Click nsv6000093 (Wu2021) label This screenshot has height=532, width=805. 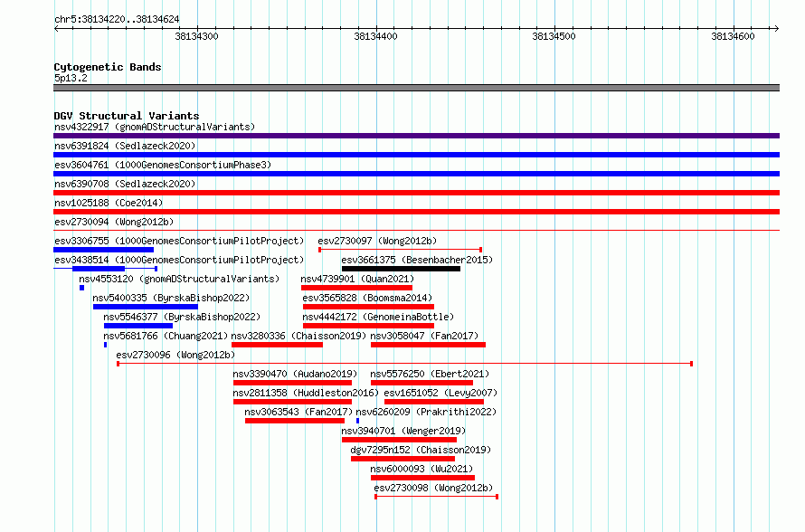[422, 469]
